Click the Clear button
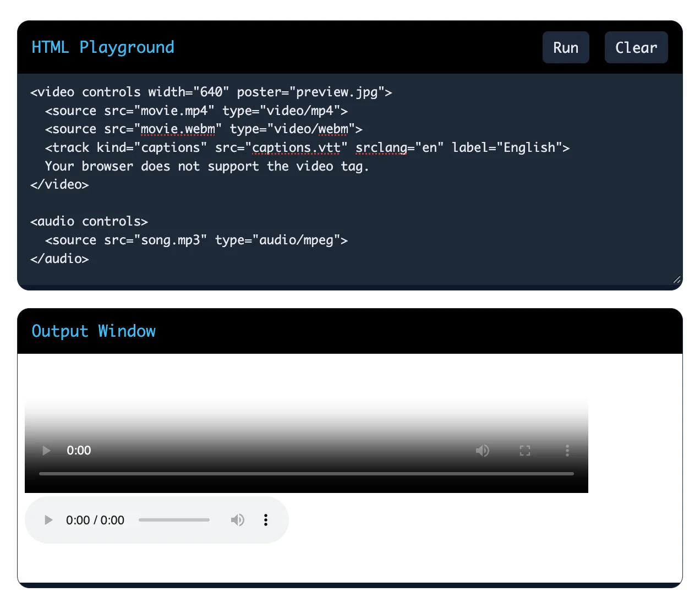 pyautogui.click(x=636, y=47)
